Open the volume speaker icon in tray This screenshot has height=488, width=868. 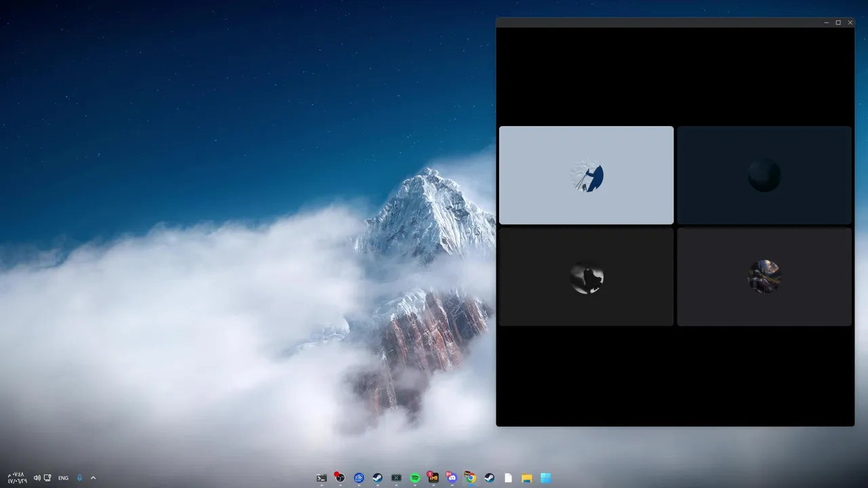coord(37,478)
